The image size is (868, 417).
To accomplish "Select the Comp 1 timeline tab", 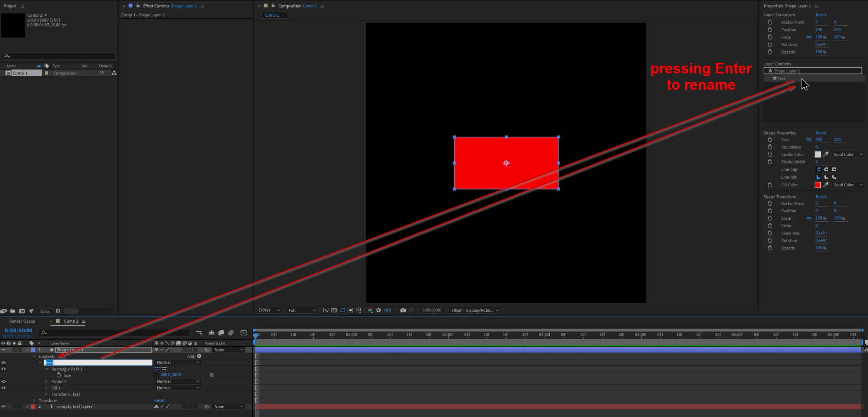I will [x=71, y=321].
